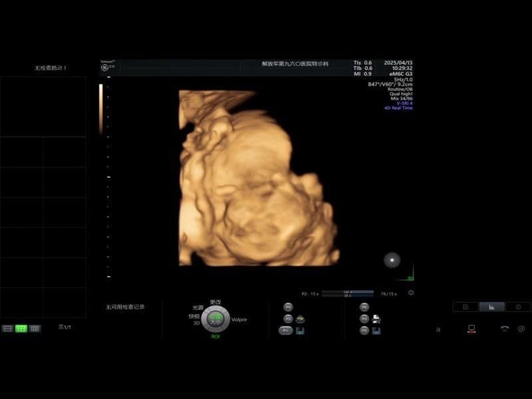
Task: Click the '页1/1' page indicator
Action: pyautogui.click(x=65, y=327)
